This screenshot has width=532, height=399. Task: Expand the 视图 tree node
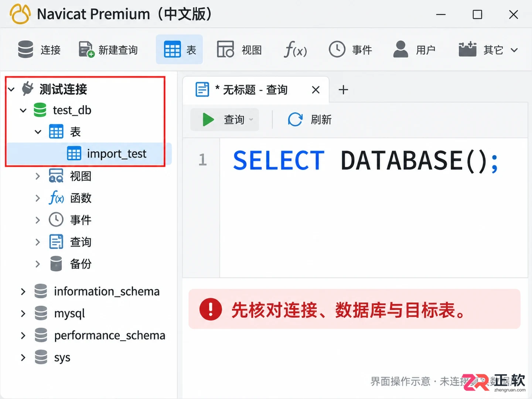[x=38, y=176]
